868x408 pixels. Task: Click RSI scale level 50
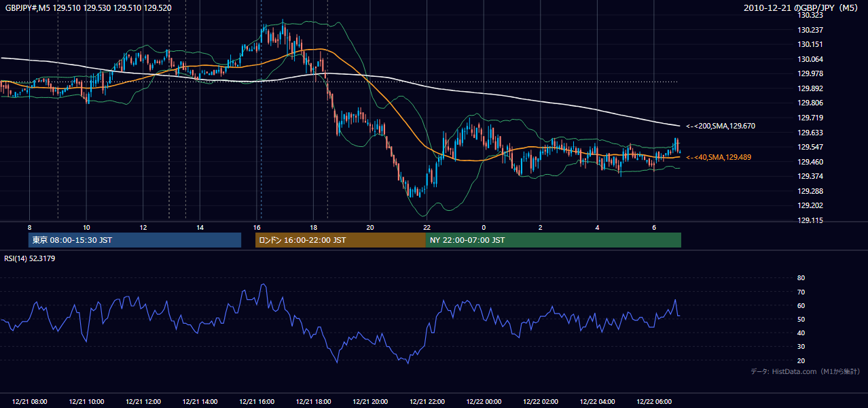801,319
